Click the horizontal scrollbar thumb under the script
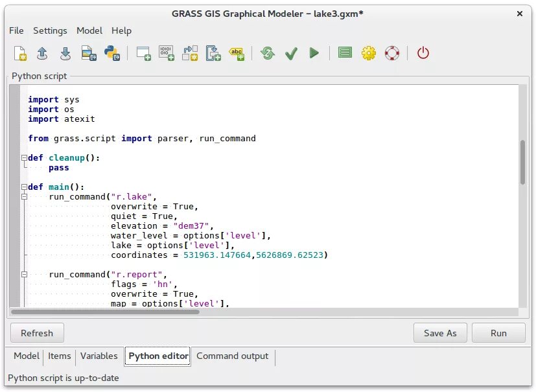The height and width of the screenshot is (392, 536). (x=105, y=312)
